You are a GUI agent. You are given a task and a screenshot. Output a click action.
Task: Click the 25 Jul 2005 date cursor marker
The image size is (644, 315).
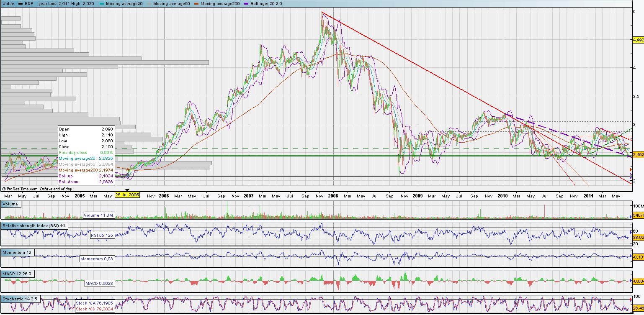[x=127, y=195]
